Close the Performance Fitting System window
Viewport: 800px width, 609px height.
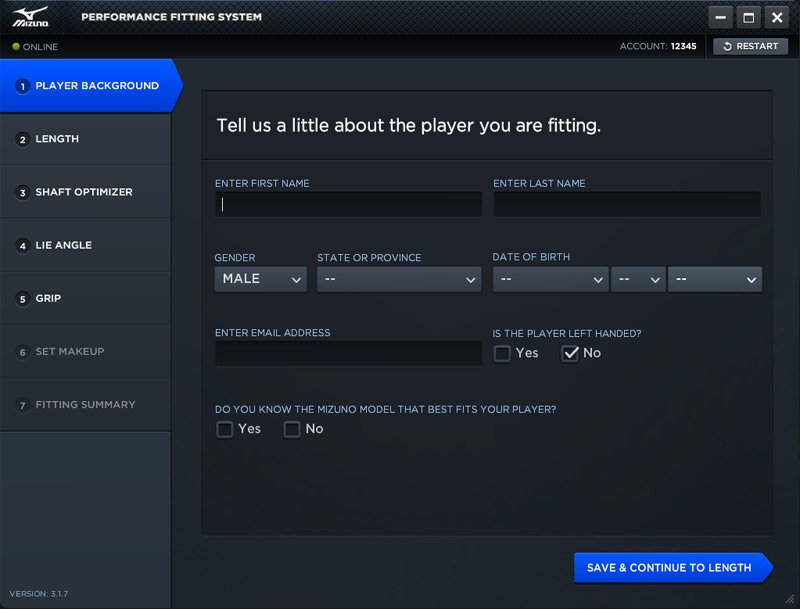[777, 17]
